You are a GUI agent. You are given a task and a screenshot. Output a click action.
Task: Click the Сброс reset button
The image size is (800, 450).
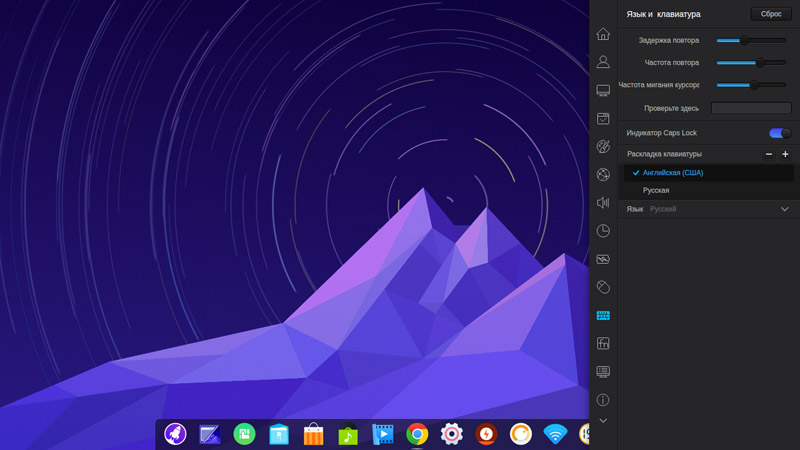771,14
